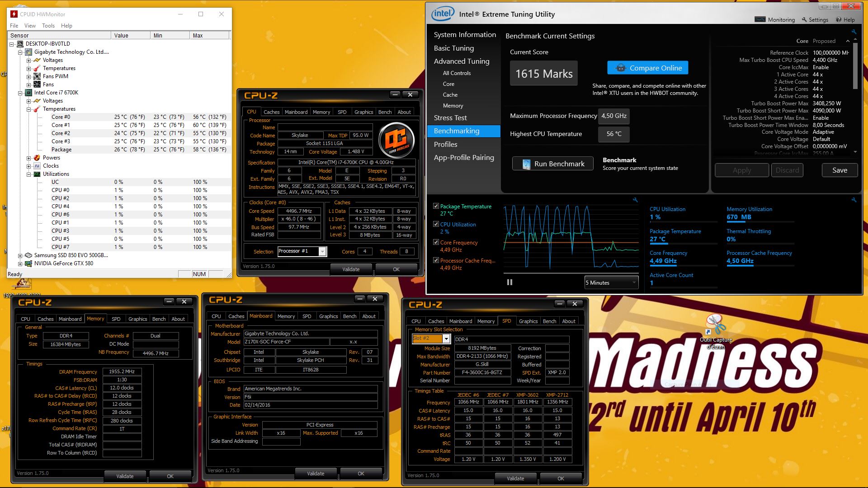Image resolution: width=868 pixels, height=488 pixels.
Task: Select Stress Test in XTU sidebar
Action: 450,118
